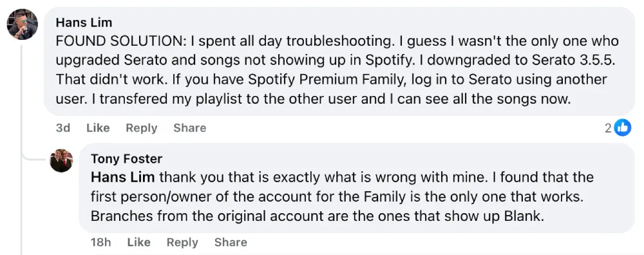The height and width of the screenshot is (255, 644).
Task: Click inside Tony Foster's reply bubble
Action: coord(357,188)
